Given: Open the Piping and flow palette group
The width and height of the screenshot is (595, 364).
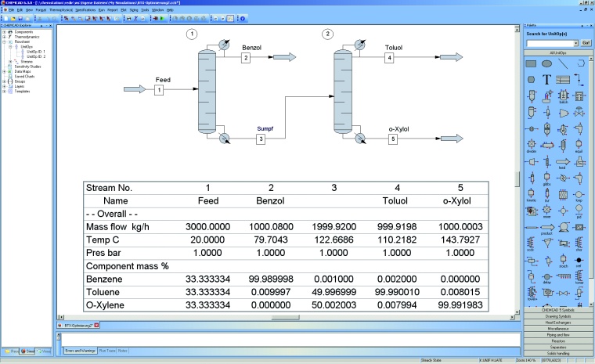Looking at the screenshot, I should coord(557,335).
